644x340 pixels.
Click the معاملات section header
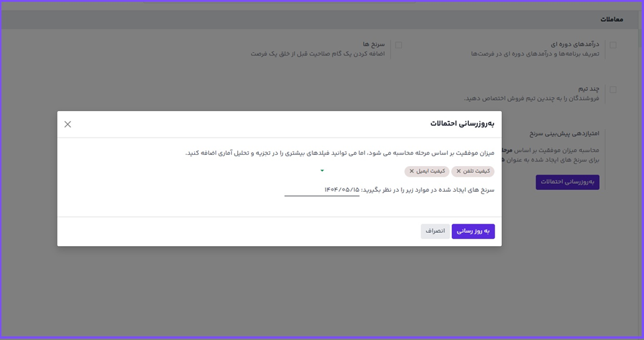click(611, 19)
